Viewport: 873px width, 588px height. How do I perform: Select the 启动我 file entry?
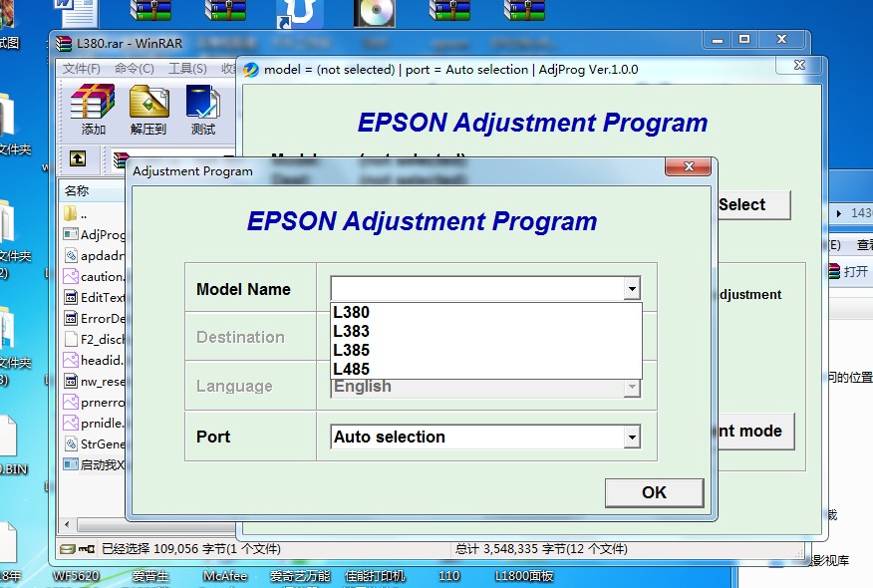click(x=94, y=465)
